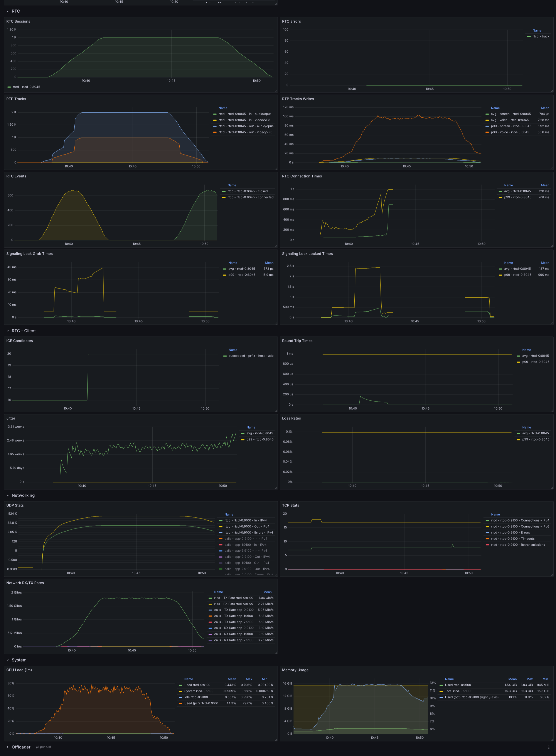556x756 pixels.
Task: Click the RTC Errors panel resize handle
Action: (x=552, y=91)
